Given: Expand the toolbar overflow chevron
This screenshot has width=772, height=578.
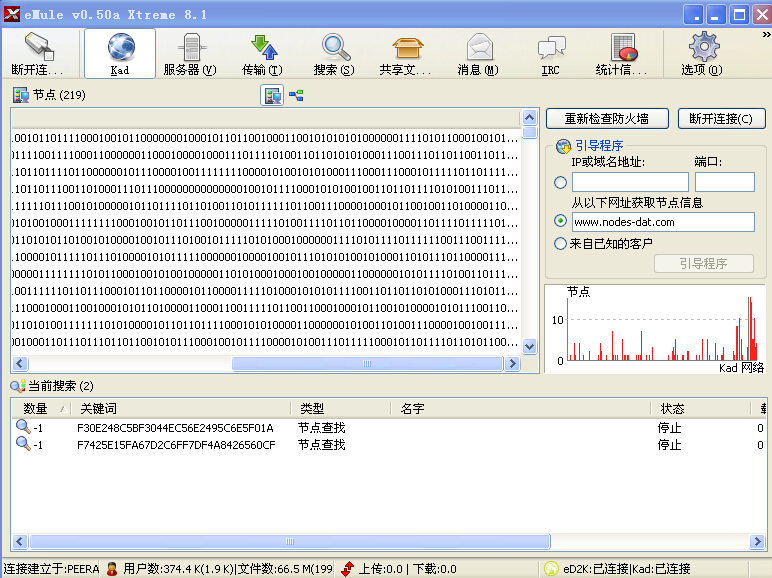Looking at the screenshot, I should [x=766, y=34].
